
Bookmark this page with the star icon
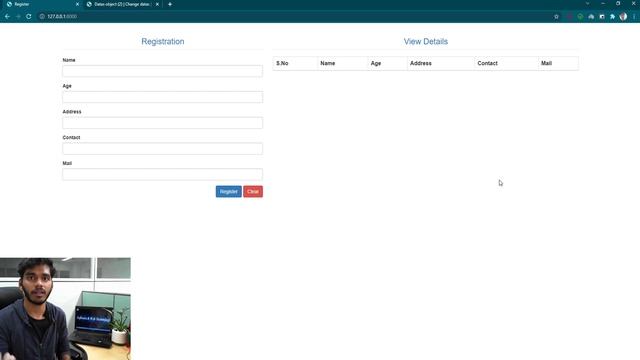(556, 17)
